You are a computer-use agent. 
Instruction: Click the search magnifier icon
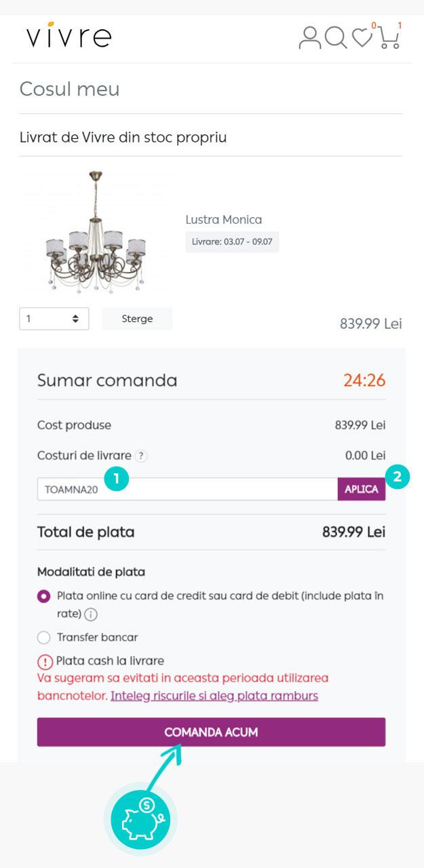tap(335, 37)
